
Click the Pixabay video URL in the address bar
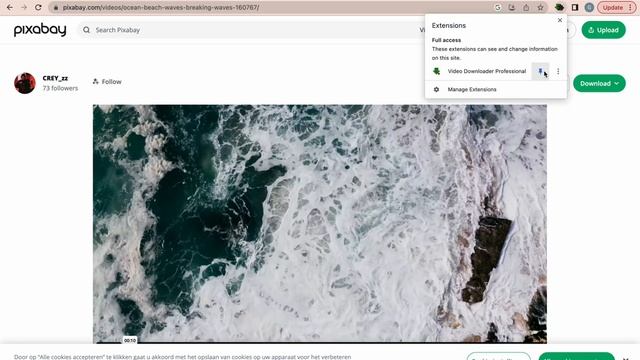click(x=161, y=7)
